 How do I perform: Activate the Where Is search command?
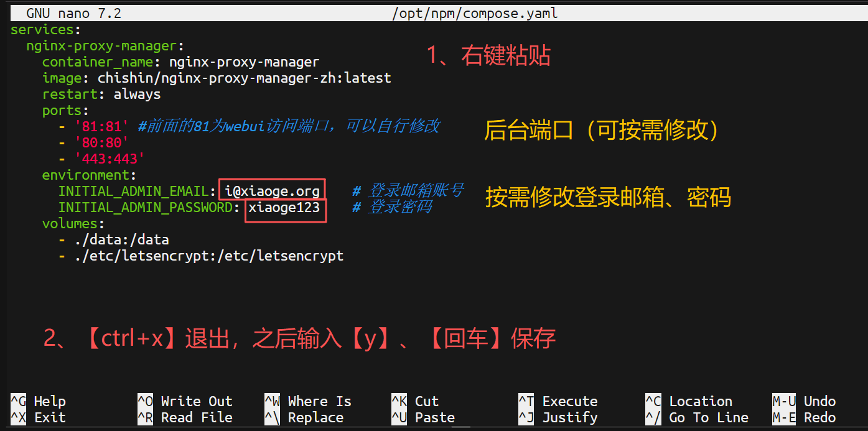tap(318, 401)
